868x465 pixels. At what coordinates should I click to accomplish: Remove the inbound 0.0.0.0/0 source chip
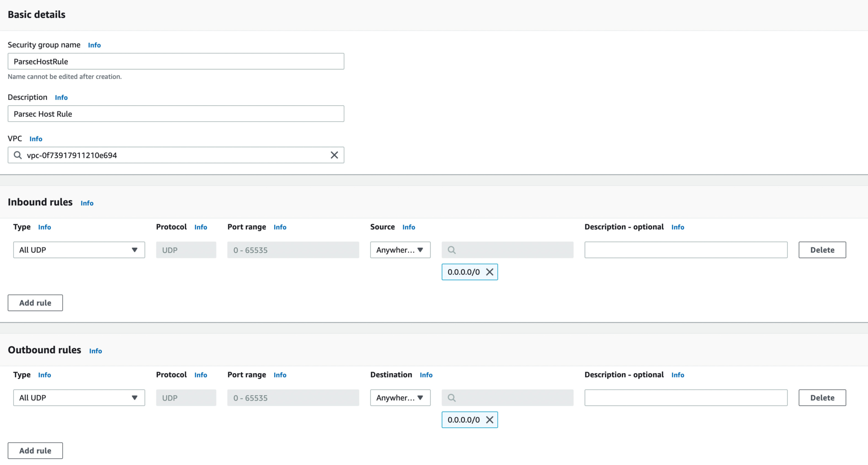490,272
